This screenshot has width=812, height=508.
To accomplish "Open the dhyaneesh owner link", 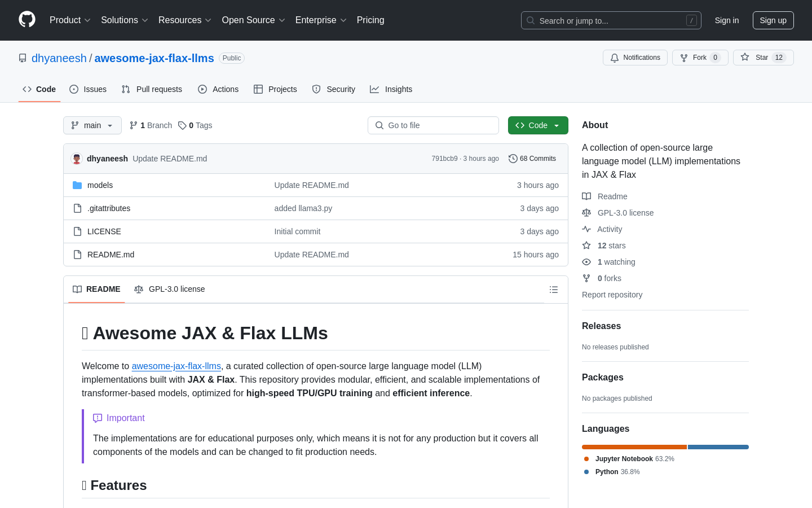I will pos(59,58).
